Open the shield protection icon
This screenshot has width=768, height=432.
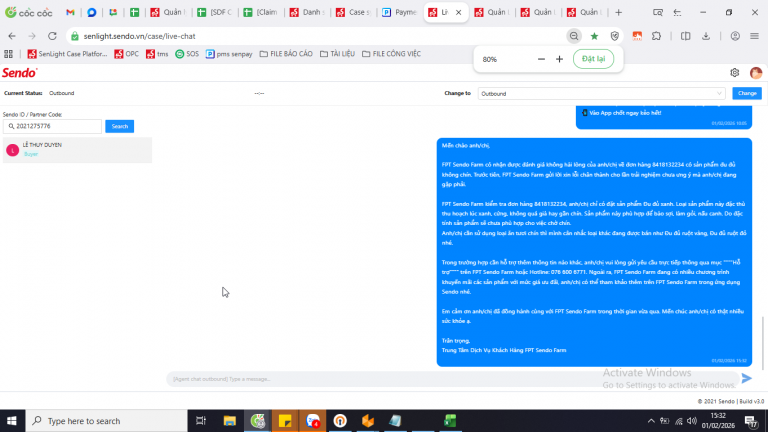615,36
